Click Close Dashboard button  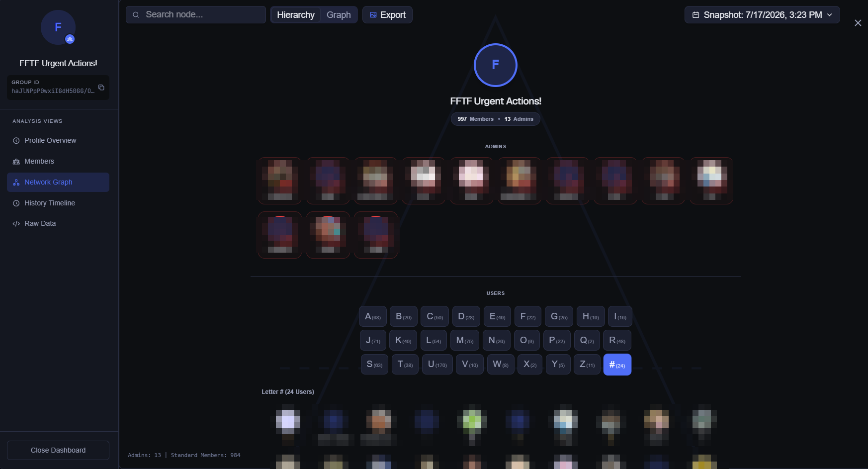click(x=58, y=450)
